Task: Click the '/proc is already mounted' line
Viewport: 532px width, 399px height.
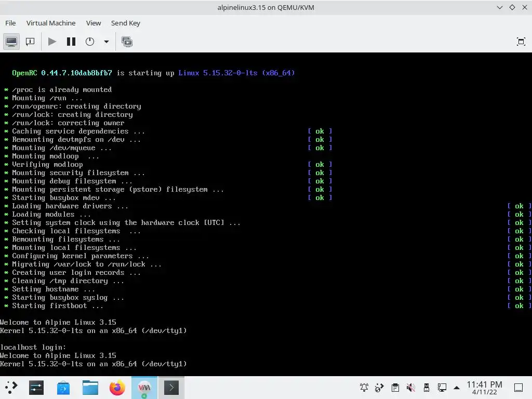Action: pyautogui.click(x=62, y=89)
